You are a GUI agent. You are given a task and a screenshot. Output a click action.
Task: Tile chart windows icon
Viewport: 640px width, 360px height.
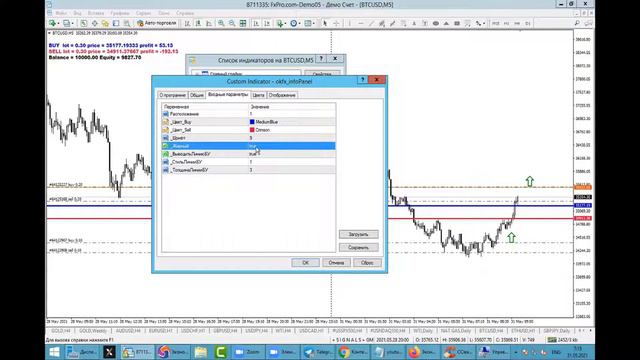pyautogui.click(x=243, y=23)
